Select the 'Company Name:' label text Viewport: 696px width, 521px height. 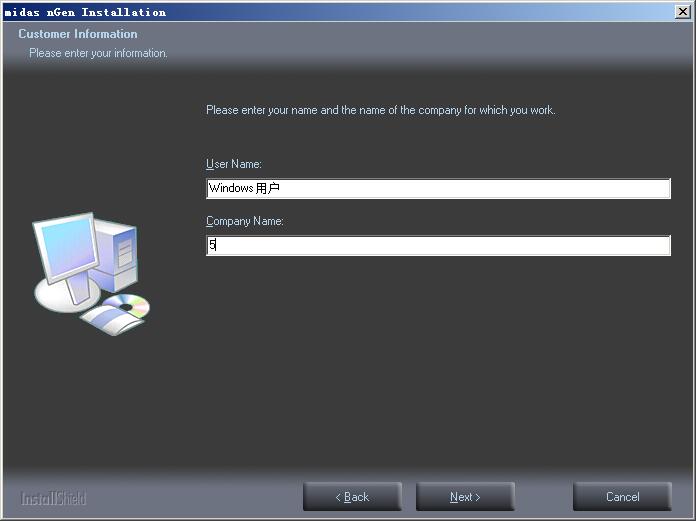coord(245,221)
